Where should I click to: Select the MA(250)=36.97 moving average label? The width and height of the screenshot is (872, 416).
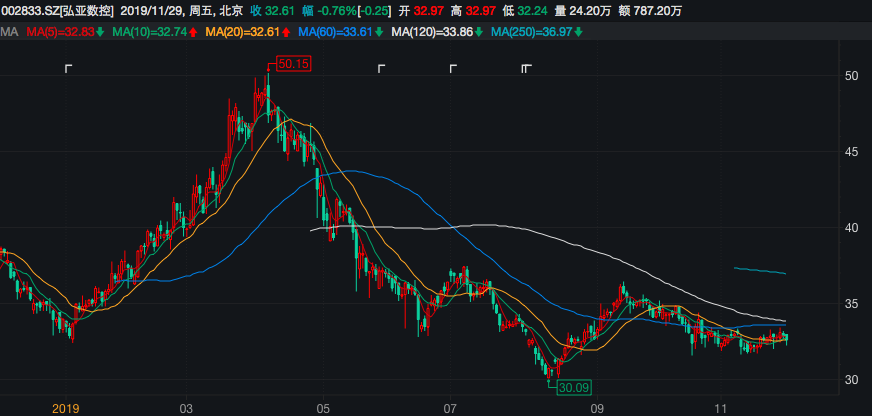pyautogui.click(x=531, y=32)
